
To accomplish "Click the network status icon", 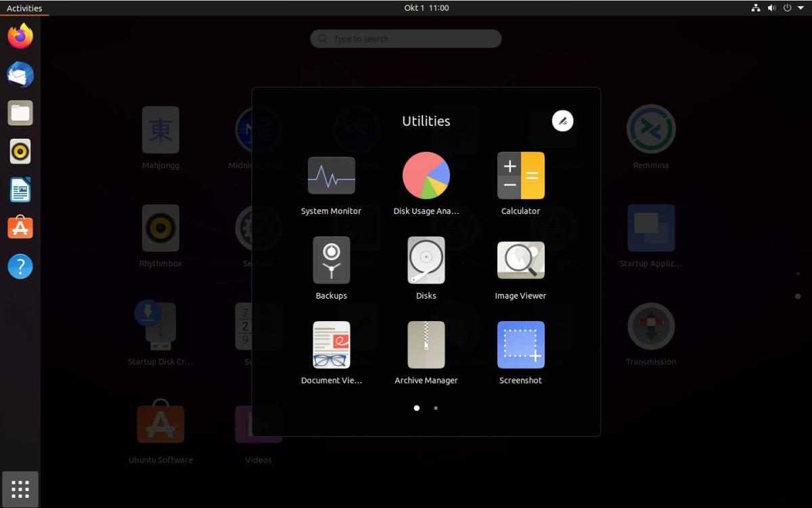I will tap(756, 8).
